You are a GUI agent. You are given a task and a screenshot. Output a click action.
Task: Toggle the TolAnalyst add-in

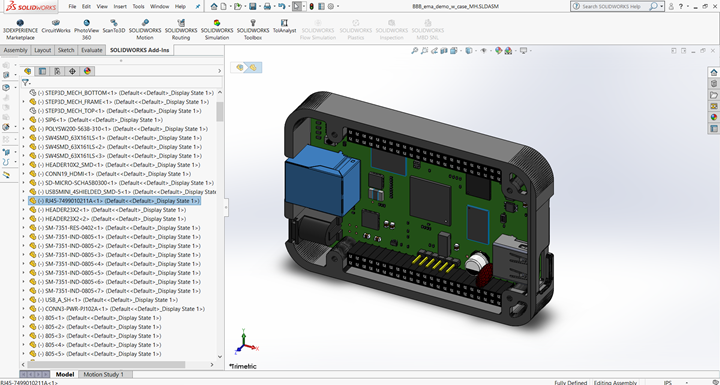click(x=284, y=27)
